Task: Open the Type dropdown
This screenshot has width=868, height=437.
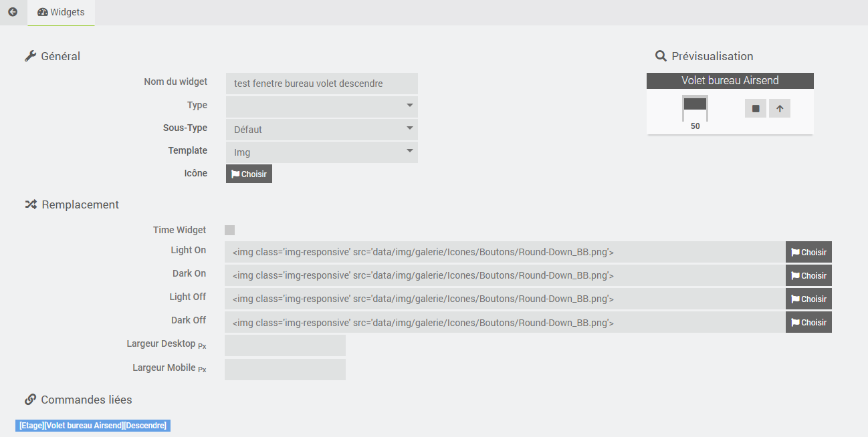Action: pyautogui.click(x=322, y=106)
